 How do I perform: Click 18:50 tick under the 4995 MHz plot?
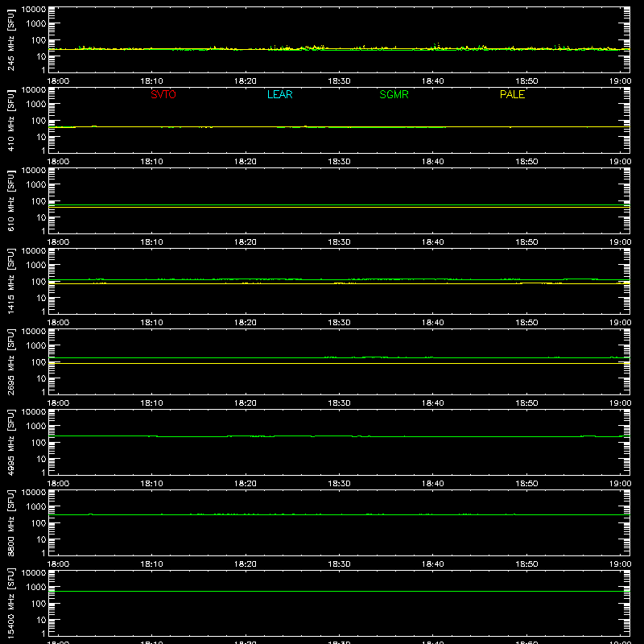click(526, 484)
